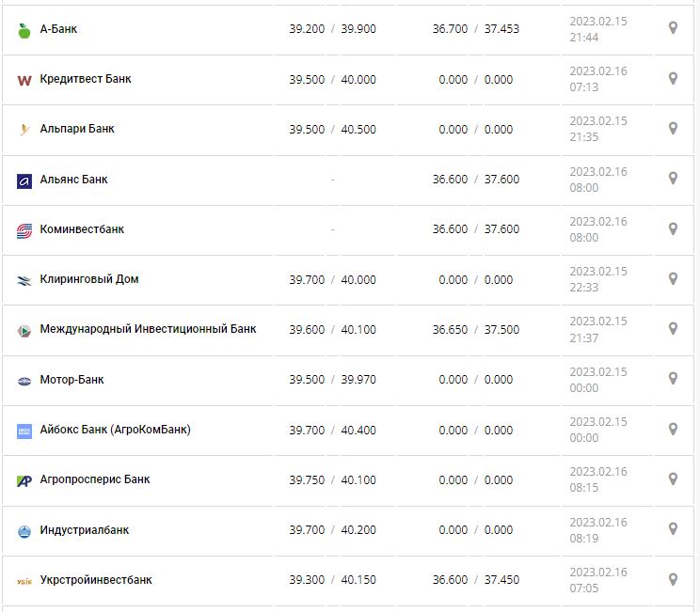This screenshot has height=612, width=700.
Task: Click the map pin for Клиринговый Дом
Action: tap(673, 278)
